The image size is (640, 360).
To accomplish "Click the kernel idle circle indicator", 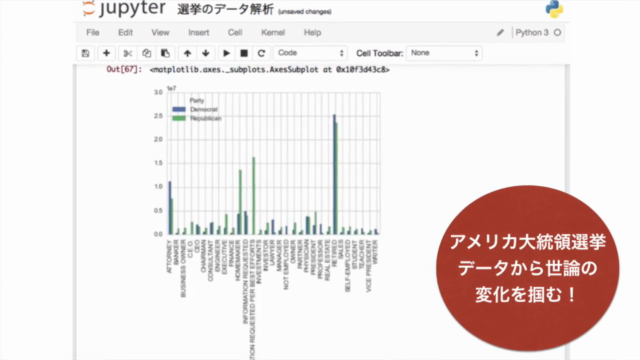I will (558, 33).
